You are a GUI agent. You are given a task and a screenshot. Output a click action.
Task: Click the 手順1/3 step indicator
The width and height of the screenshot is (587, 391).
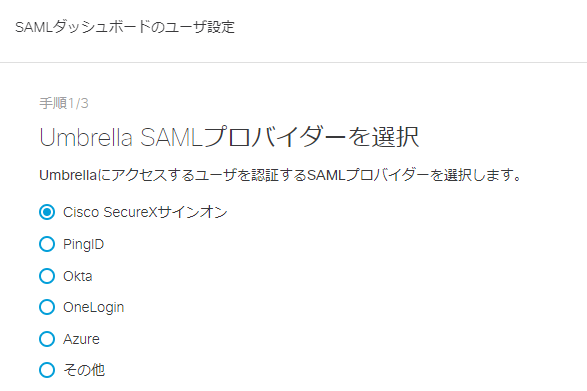click(x=64, y=103)
